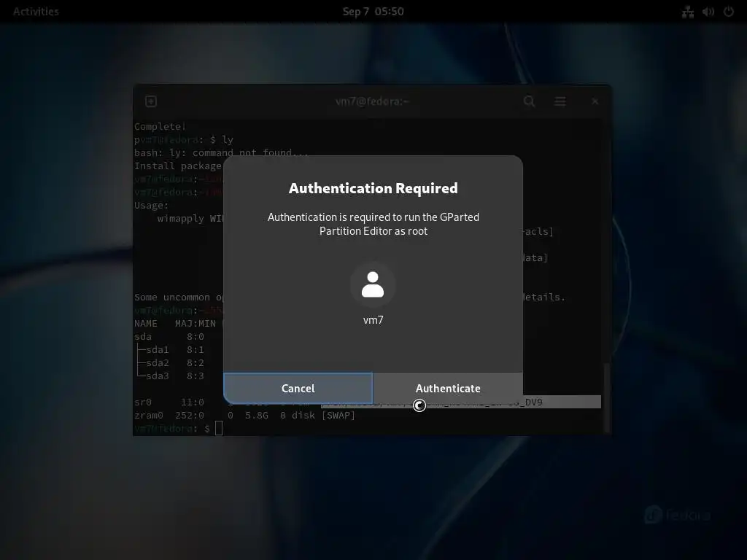Click the 'Authentication Required' heading
747x560 pixels.
(x=373, y=188)
